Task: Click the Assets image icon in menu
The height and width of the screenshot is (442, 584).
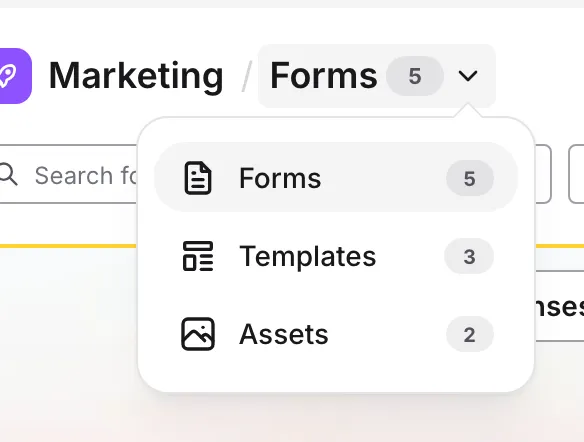Action: tap(198, 334)
